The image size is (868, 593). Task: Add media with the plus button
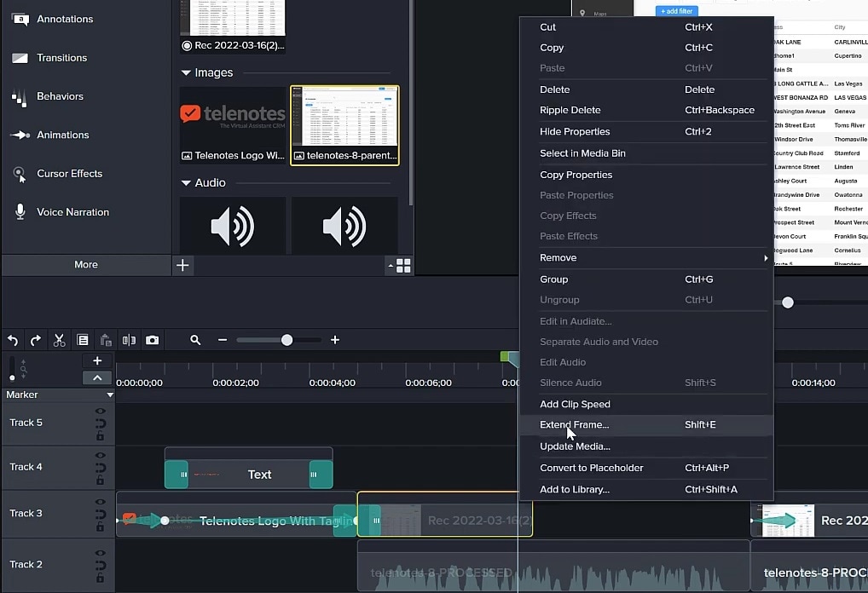tap(182, 266)
